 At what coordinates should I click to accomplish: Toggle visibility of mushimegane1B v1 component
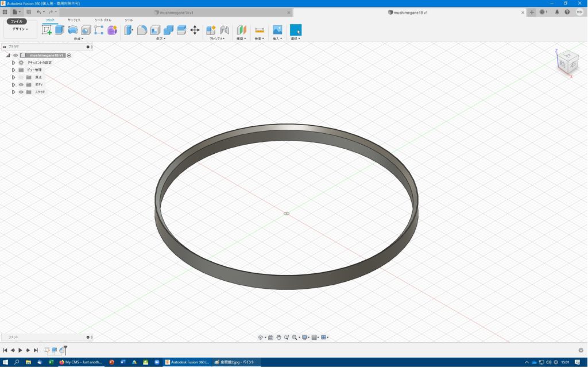click(16, 56)
